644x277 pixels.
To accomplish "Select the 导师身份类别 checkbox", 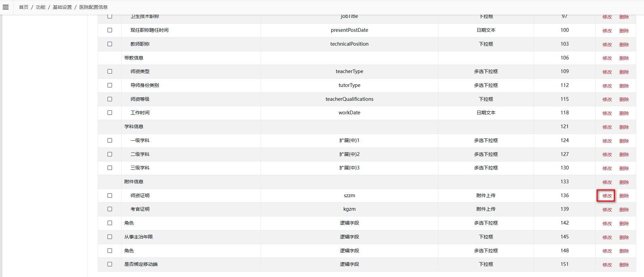I will pos(110,85).
